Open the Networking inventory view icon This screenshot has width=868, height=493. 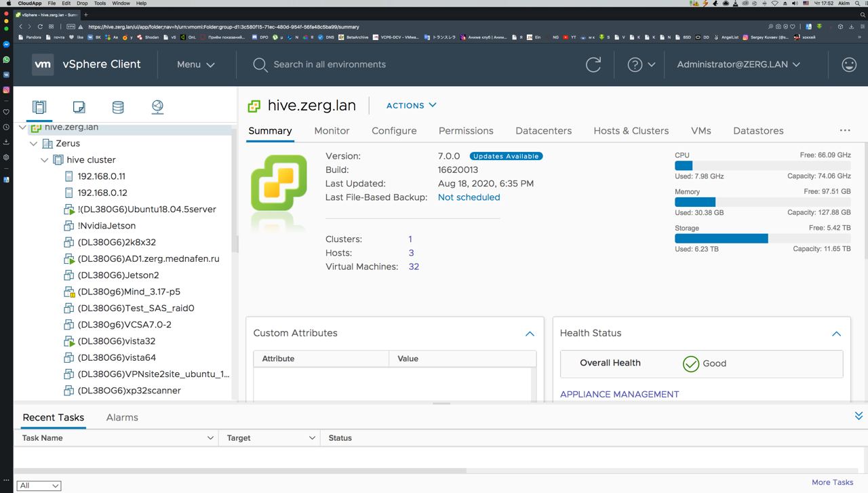pos(157,107)
